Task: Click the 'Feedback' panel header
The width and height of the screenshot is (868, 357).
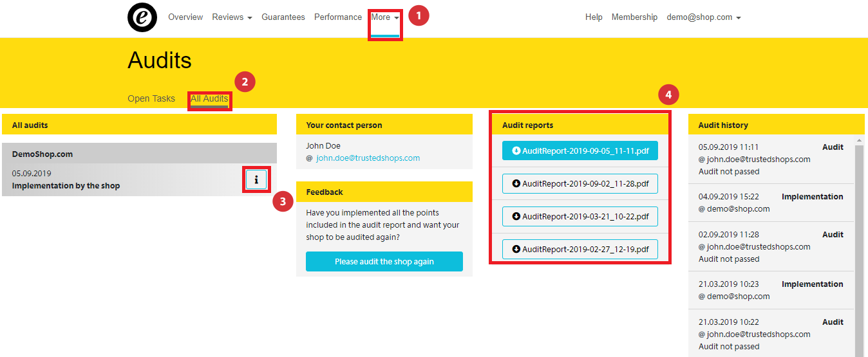Action: pos(384,192)
